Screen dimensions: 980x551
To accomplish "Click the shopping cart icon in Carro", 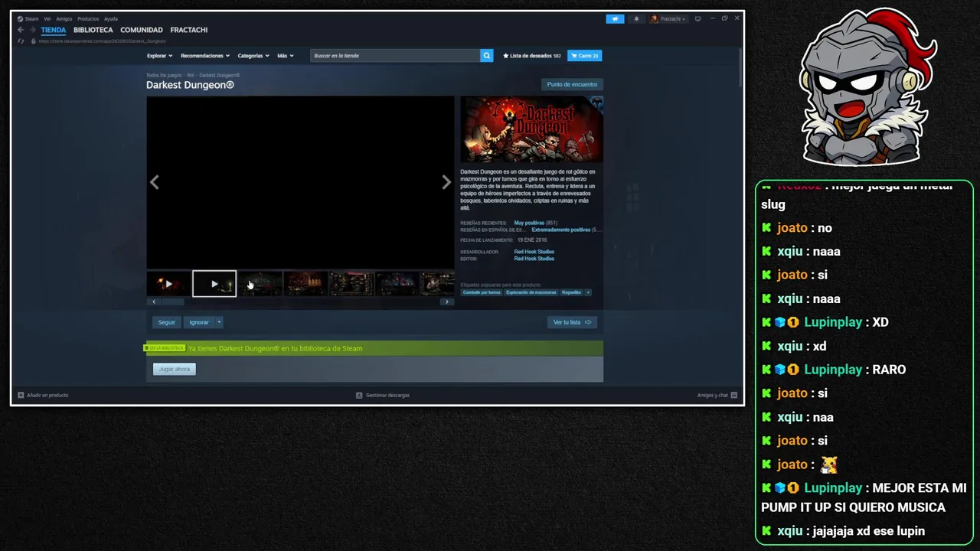I will [573, 56].
